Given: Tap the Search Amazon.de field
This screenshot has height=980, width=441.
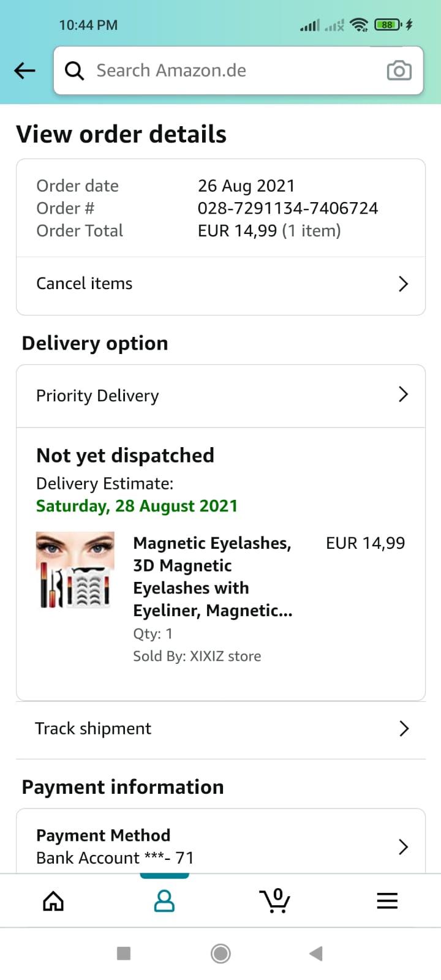Looking at the screenshot, I should [x=233, y=71].
